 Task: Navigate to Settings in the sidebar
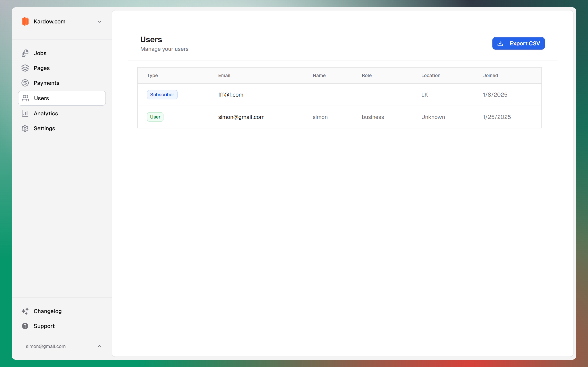[x=44, y=128]
